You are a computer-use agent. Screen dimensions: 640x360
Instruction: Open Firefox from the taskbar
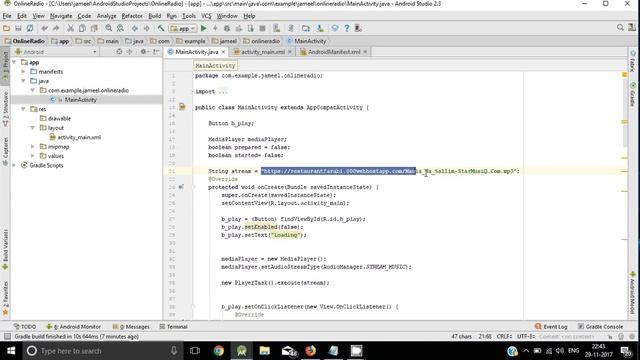(x=311, y=351)
